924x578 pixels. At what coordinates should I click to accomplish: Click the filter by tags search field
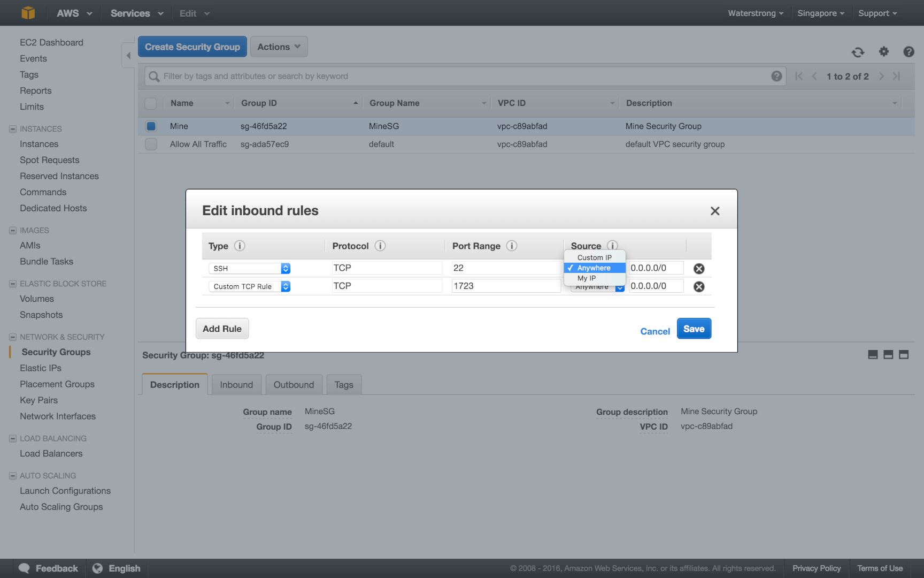[465, 76]
